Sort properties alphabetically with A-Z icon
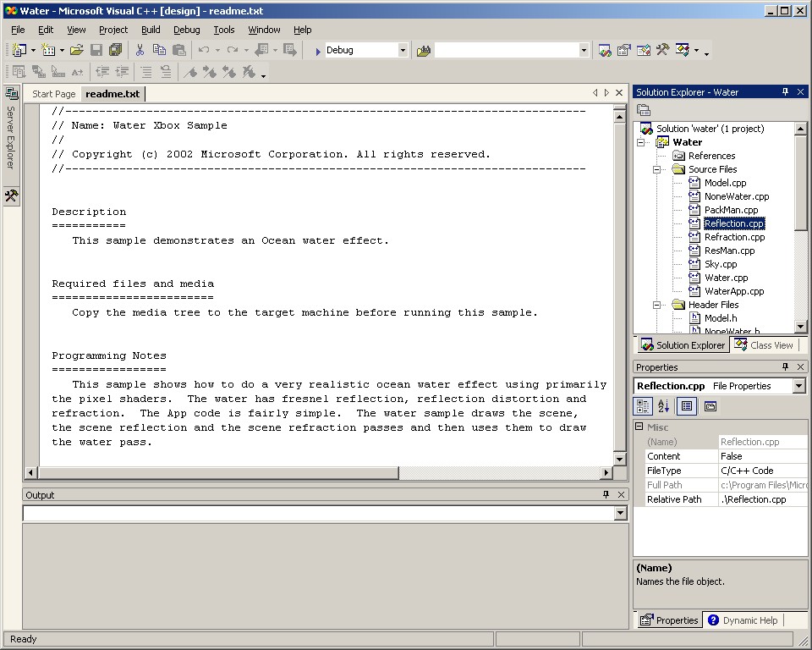 tap(664, 406)
